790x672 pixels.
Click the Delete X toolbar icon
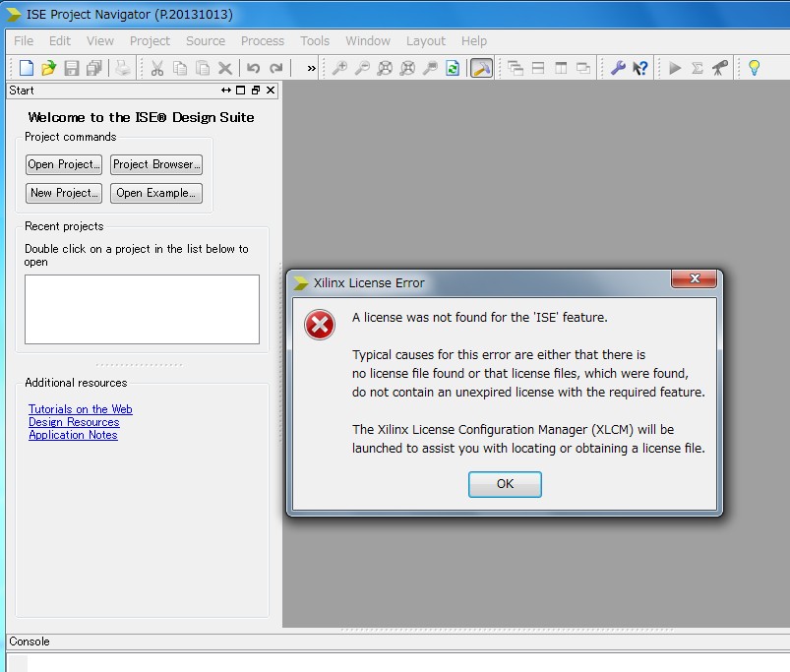225,68
